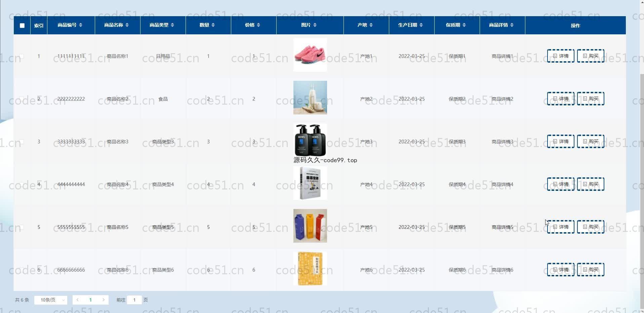Open 详情 for 商品名称6
The height and width of the screenshot is (313, 644).
coord(561,270)
